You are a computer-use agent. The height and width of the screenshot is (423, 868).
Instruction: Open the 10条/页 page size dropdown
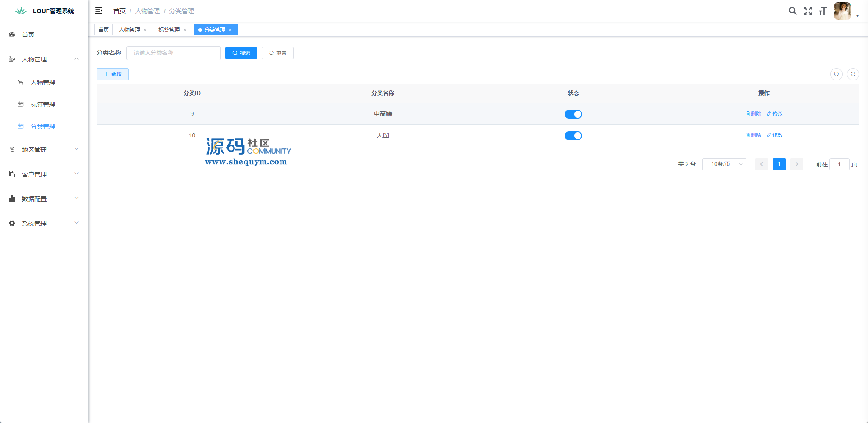coord(724,164)
